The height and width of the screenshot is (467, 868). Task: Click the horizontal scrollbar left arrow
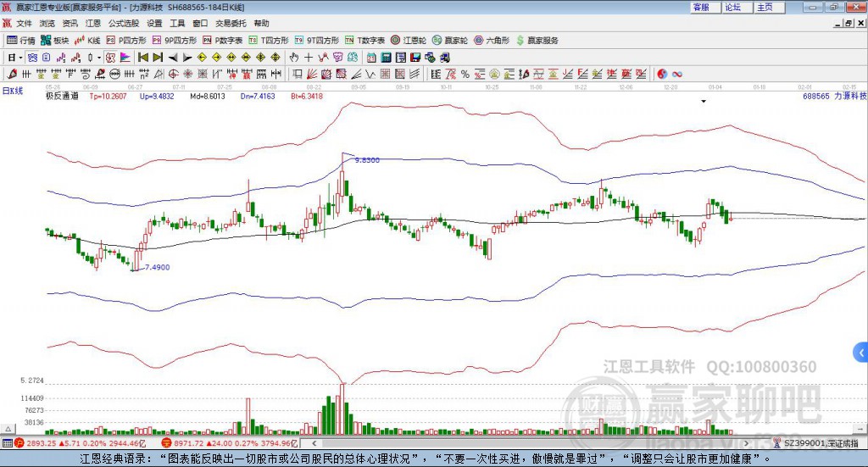tap(314, 443)
